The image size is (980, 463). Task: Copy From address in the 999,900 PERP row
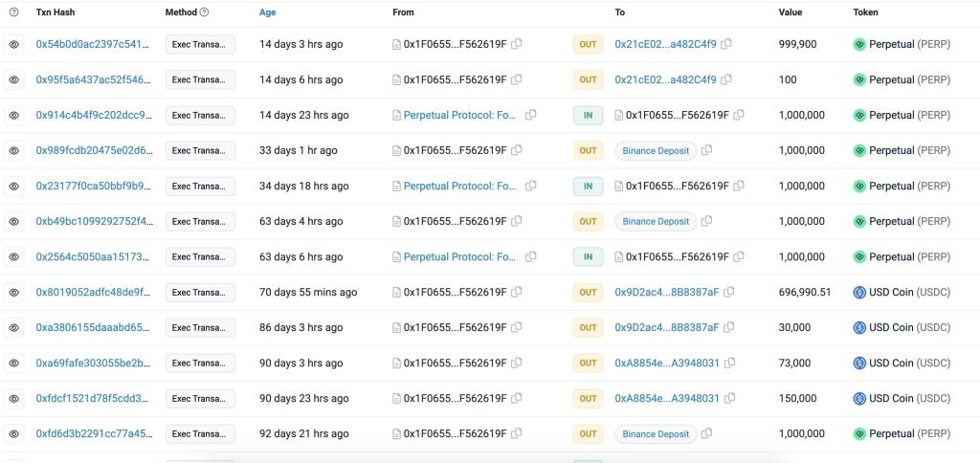coord(517,44)
